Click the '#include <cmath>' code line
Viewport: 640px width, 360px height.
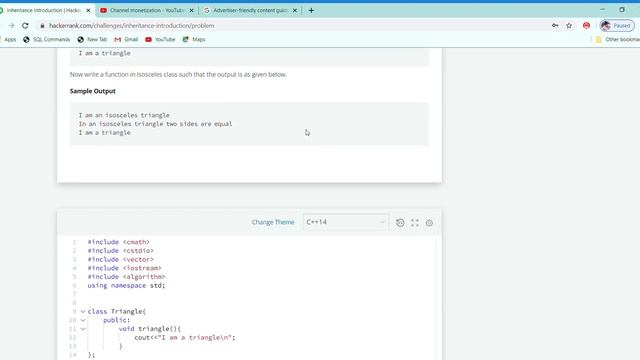[118, 242]
